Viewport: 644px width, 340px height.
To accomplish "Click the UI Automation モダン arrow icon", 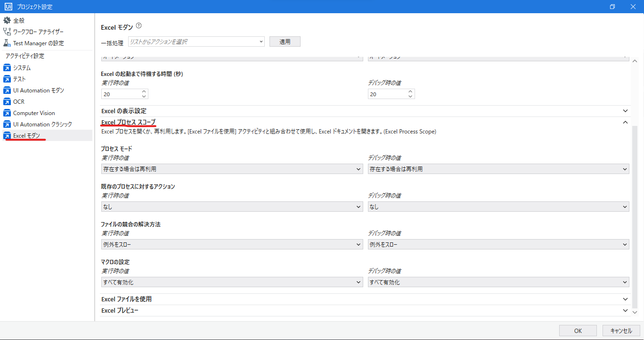I will [7, 91].
